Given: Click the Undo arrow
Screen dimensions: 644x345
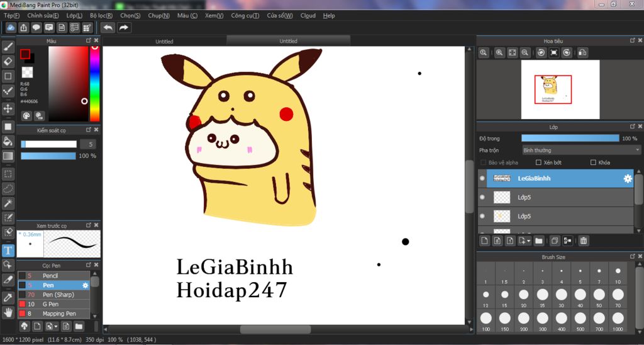Looking at the screenshot, I should tap(108, 28).
